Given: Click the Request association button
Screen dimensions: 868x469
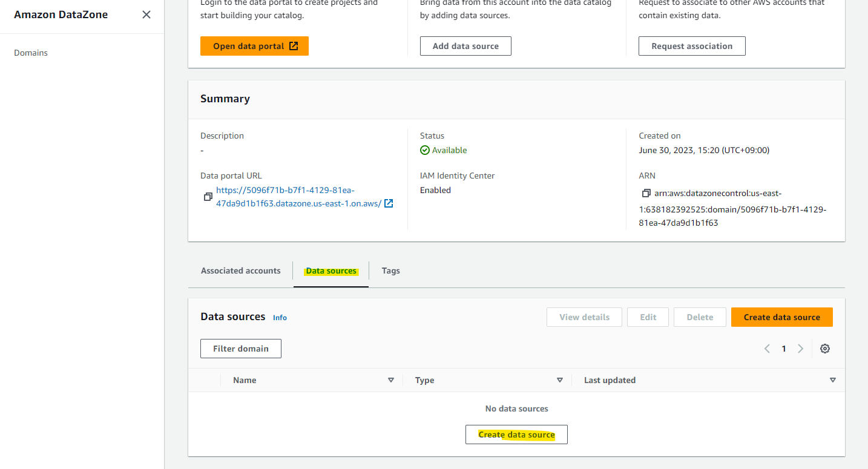Looking at the screenshot, I should click(692, 46).
